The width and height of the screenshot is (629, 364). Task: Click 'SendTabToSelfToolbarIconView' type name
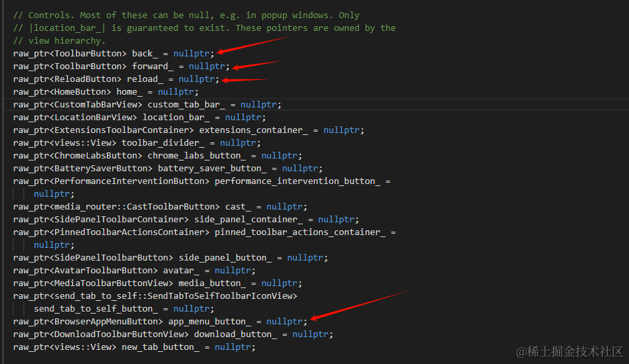click(x=220, y=296)
